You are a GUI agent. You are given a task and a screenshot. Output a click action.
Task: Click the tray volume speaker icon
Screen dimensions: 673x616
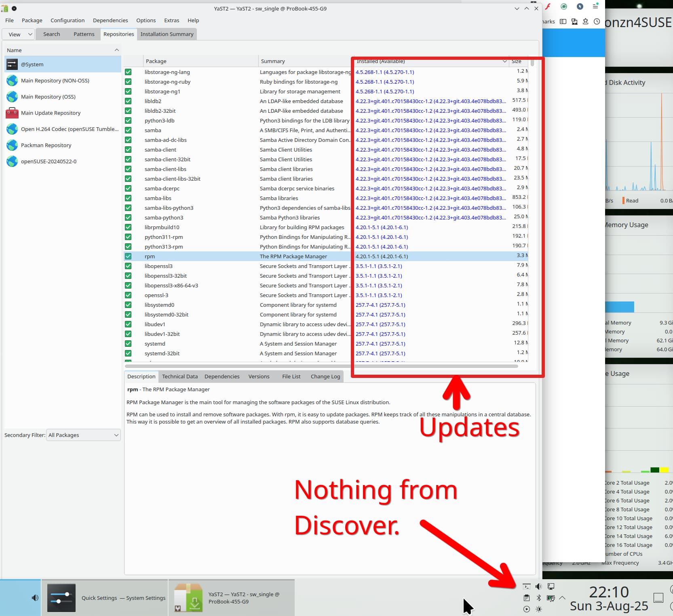click(538, 586)
